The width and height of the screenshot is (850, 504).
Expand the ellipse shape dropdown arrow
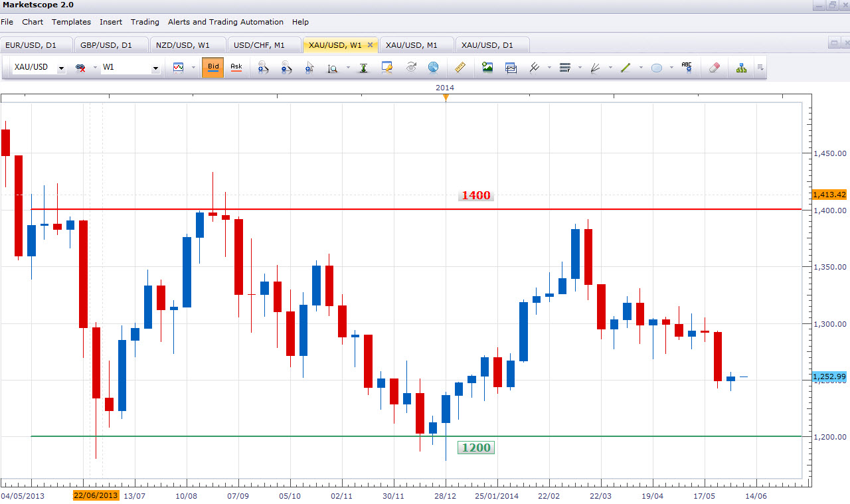[x=671, y=68]
